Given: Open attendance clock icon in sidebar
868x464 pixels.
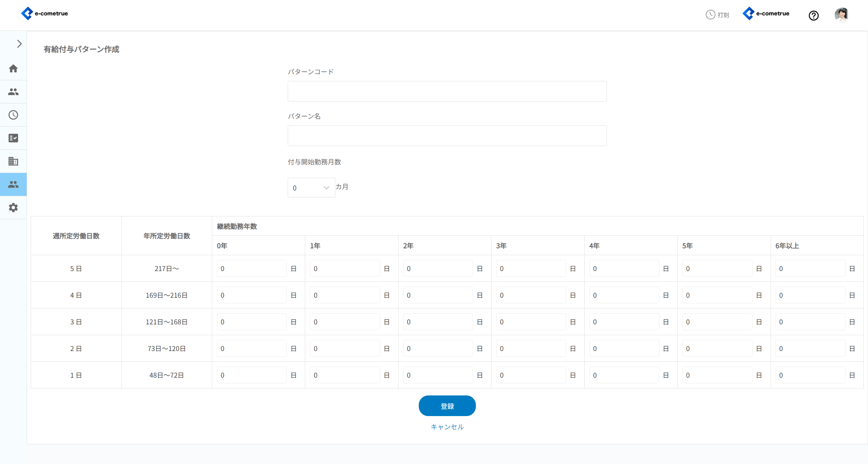Looking at the screenshot, I should [x=13, y=115].
